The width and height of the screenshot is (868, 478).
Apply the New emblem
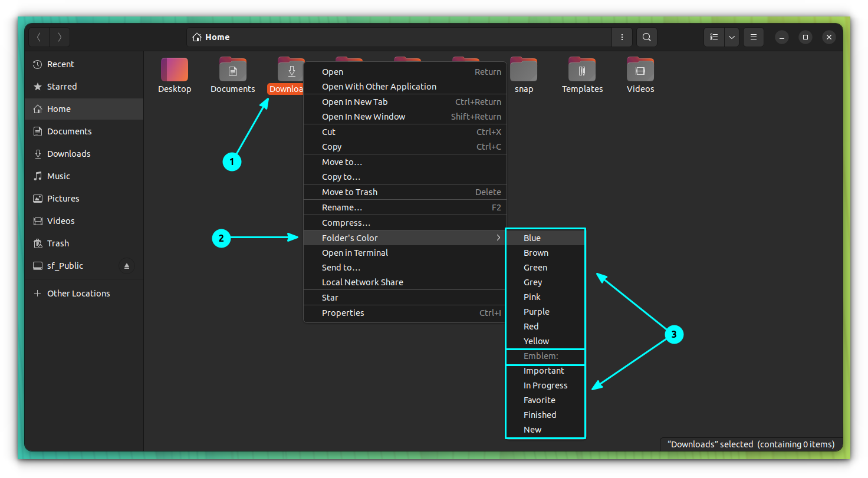point(545,430)
